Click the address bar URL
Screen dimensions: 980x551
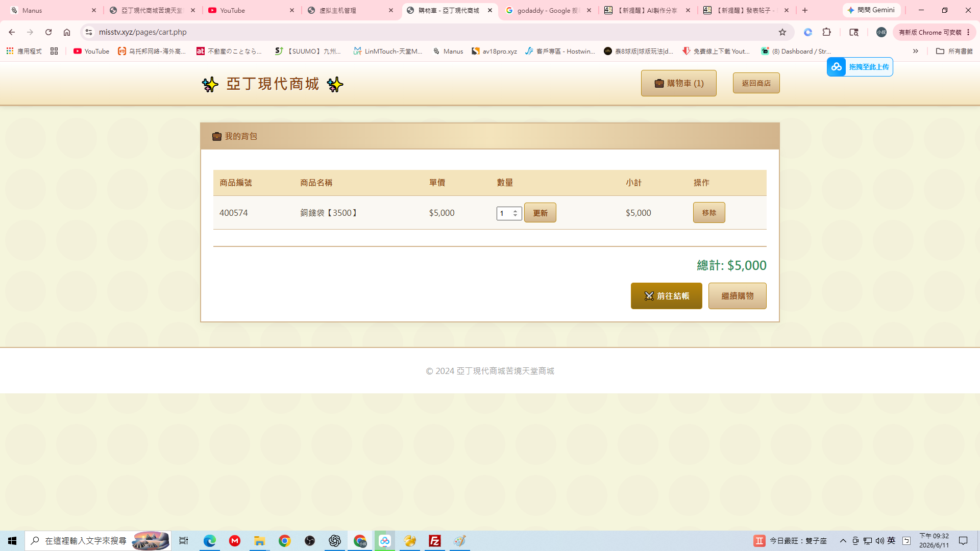pyautogui.click(x=143, y=32)
